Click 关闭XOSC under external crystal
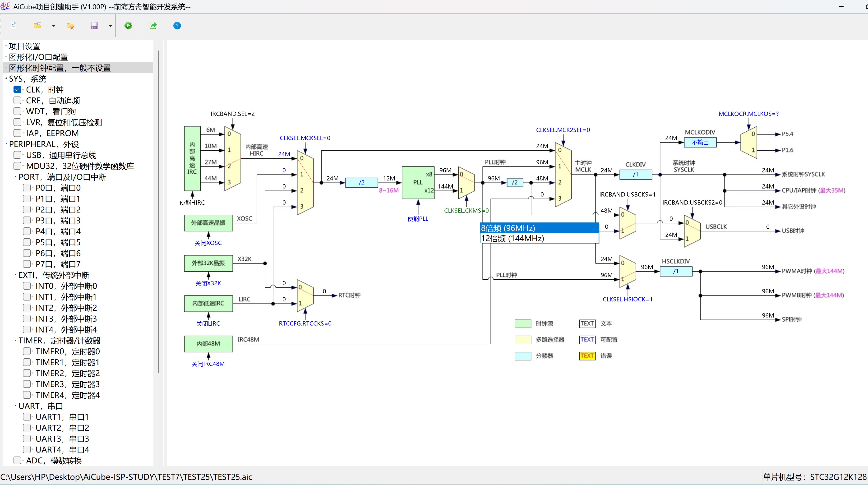 point(208,243)
